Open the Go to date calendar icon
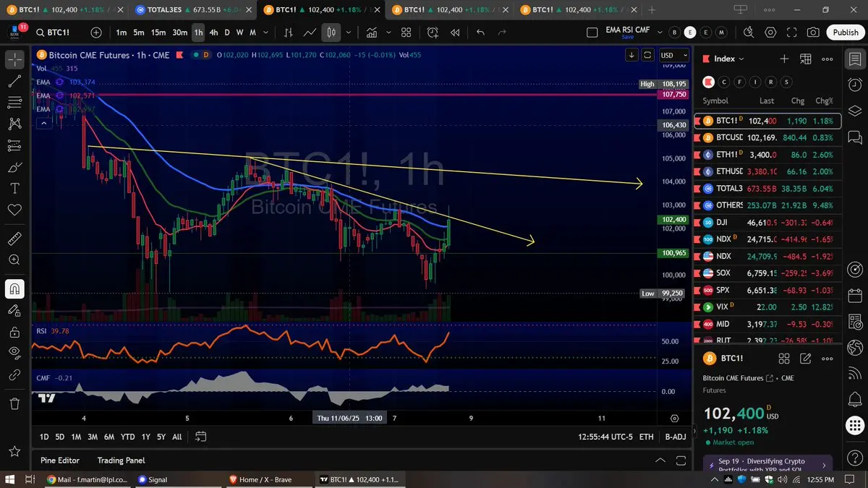This screenshot has width=868, height=488. (x=201, y=437)
